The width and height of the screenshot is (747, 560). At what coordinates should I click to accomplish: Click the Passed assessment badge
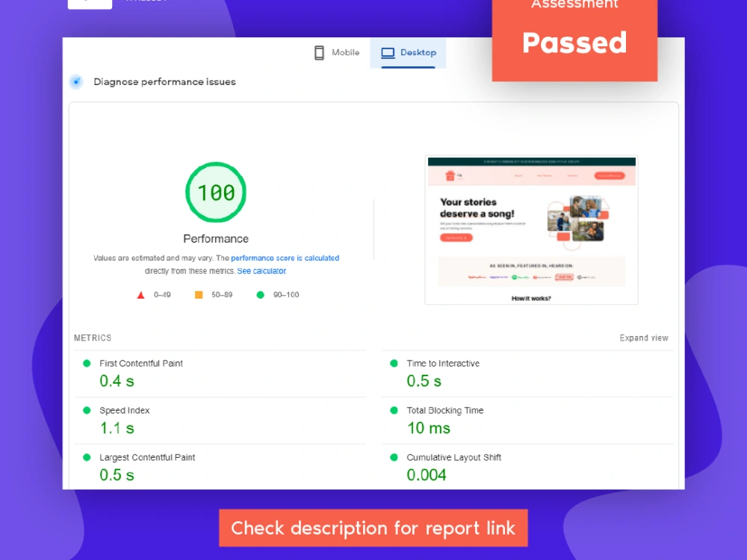[x=574, y=40]
